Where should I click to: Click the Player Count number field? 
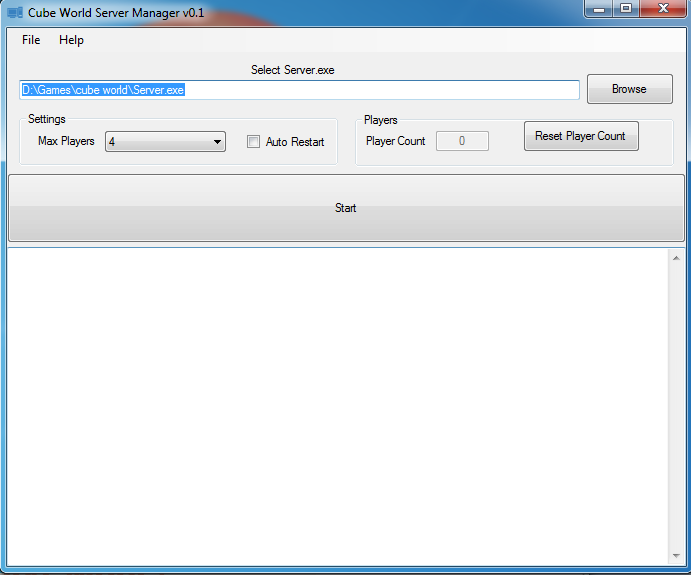coord(462,141)
